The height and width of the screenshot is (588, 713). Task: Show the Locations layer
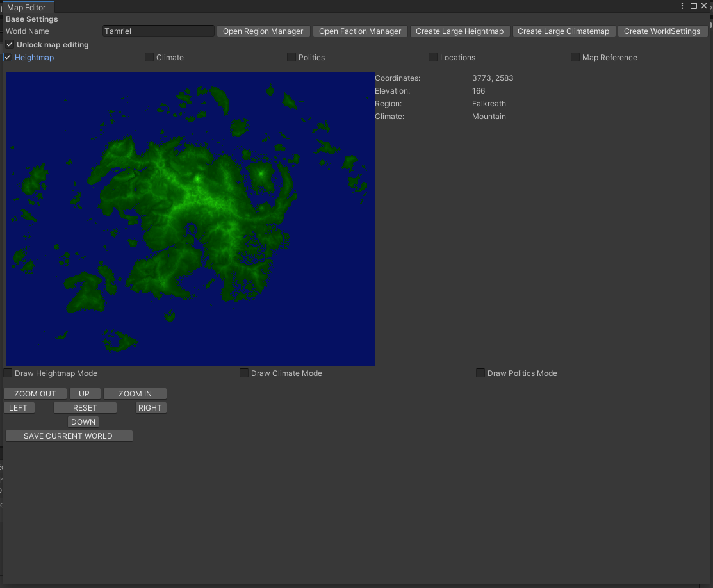433,58
